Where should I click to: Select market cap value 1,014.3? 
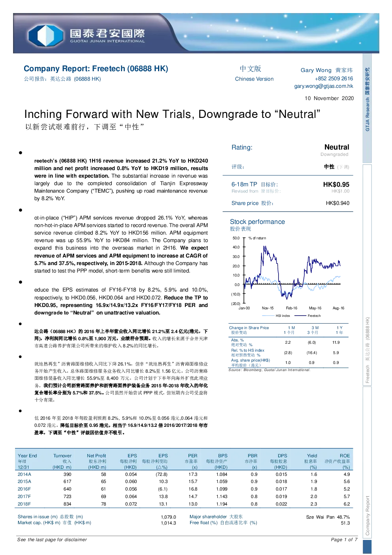click(168, 523)
